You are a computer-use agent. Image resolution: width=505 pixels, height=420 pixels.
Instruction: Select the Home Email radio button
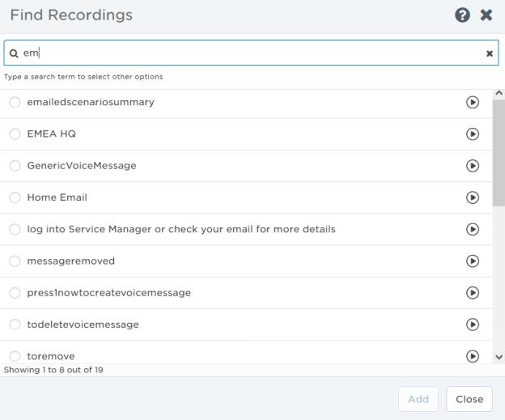tap(15, 197)
